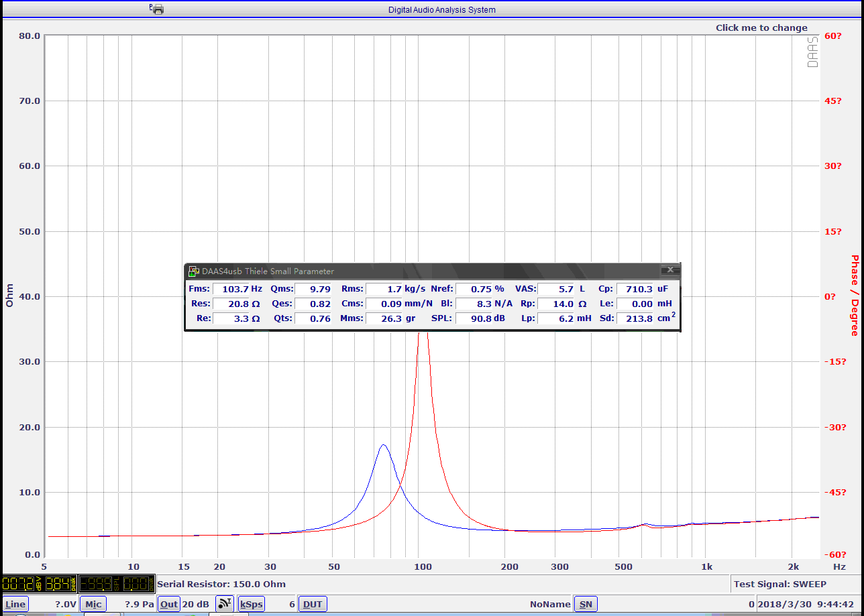The width and height of the screenshot is (864, 616).
Task: Click the Mms moving mass field
Action: pyautogui.click(x=384, y=318)
